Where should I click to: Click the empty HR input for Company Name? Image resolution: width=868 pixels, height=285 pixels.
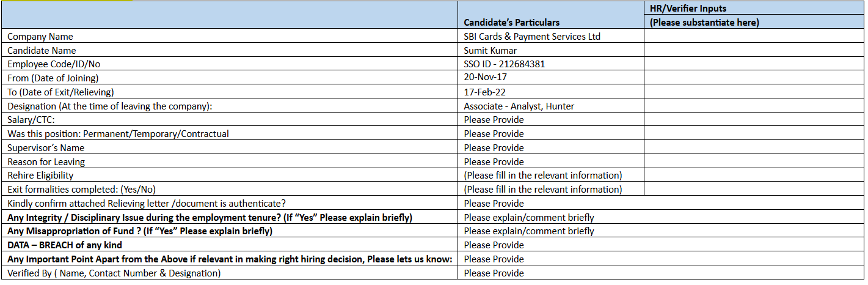[754, 37]
